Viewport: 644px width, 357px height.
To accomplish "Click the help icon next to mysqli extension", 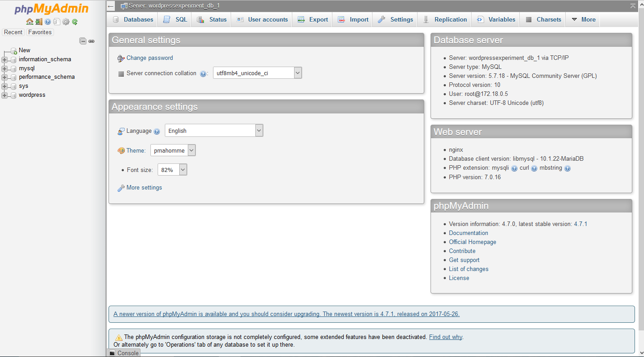I will (x=514, y=168).
